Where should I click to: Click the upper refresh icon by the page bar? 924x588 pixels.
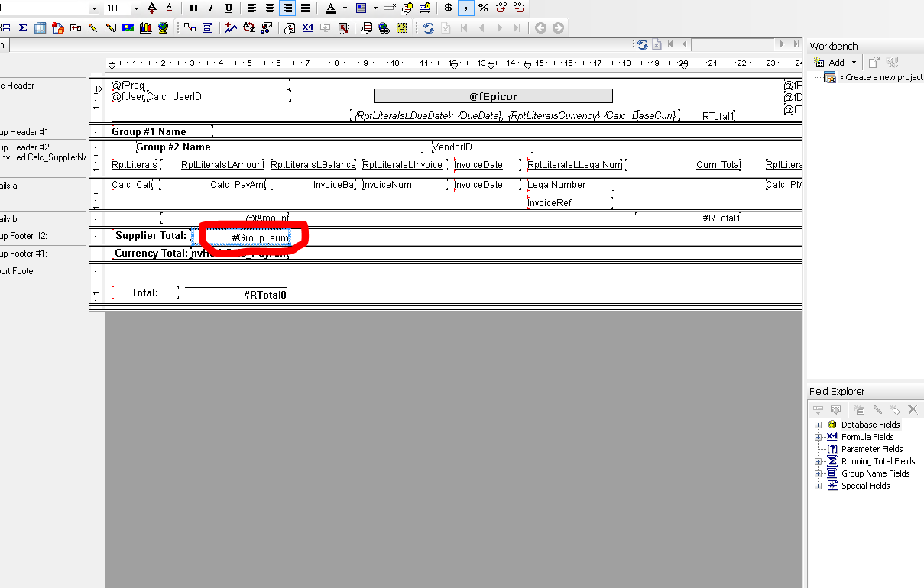643,45
